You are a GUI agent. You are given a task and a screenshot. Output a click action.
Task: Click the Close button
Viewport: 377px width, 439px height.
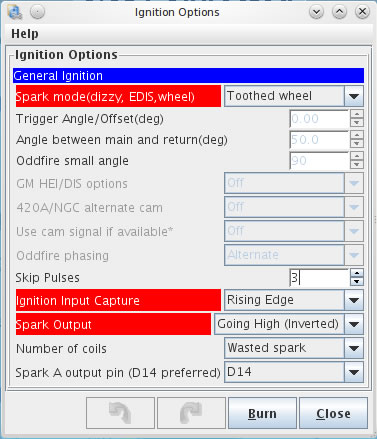[333, 413]
